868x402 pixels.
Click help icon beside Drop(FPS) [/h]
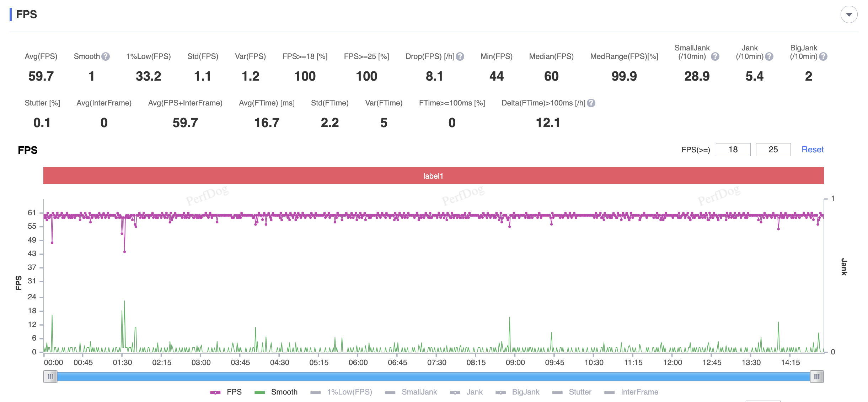point(460,56)
